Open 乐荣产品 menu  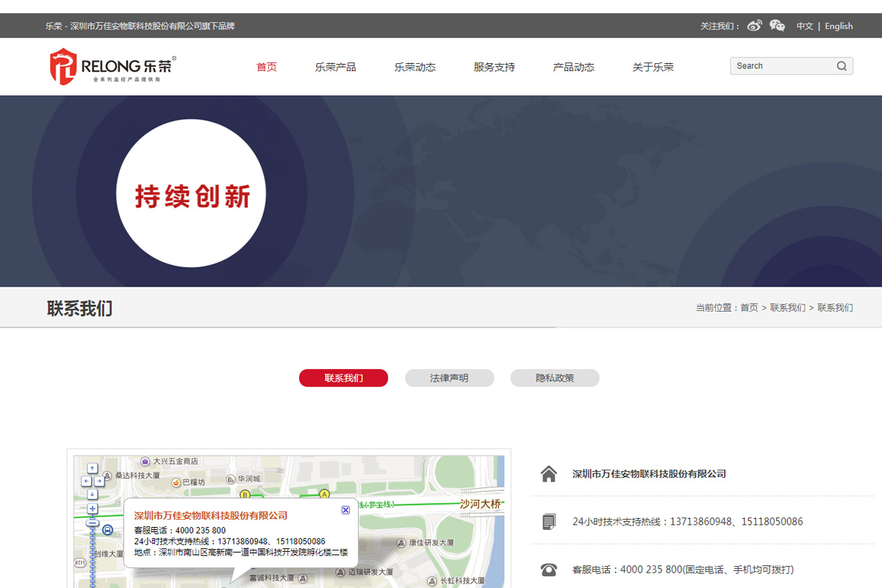336,67
